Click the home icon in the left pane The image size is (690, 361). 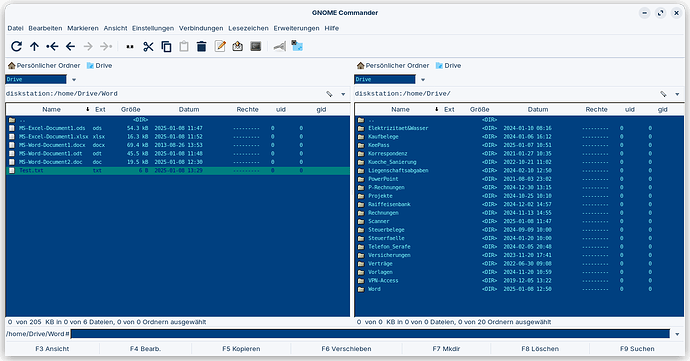coord(11,66)
